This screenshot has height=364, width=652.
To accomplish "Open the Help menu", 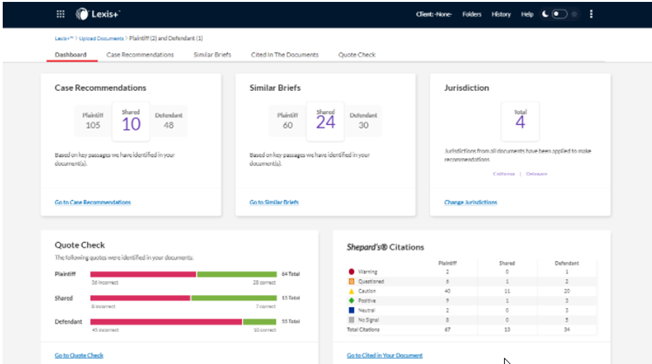I will pos(527,14).
